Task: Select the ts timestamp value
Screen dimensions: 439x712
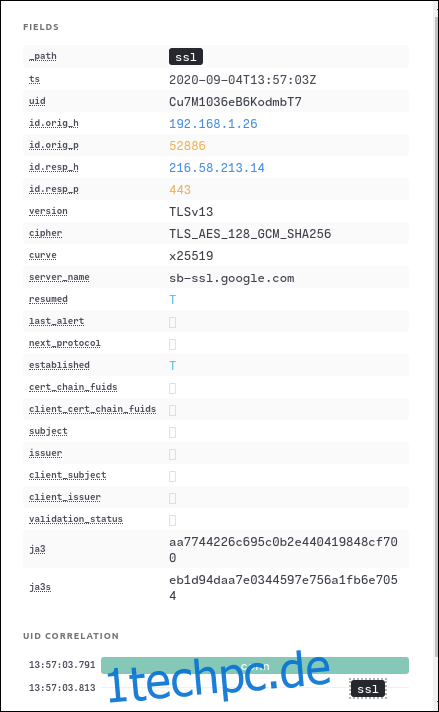Action: (242, 80)
